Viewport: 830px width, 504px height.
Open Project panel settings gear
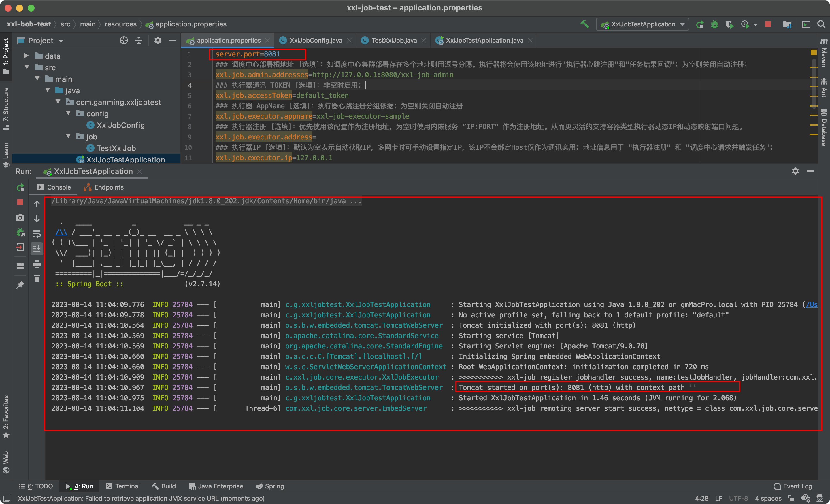(x=158, y=41)
